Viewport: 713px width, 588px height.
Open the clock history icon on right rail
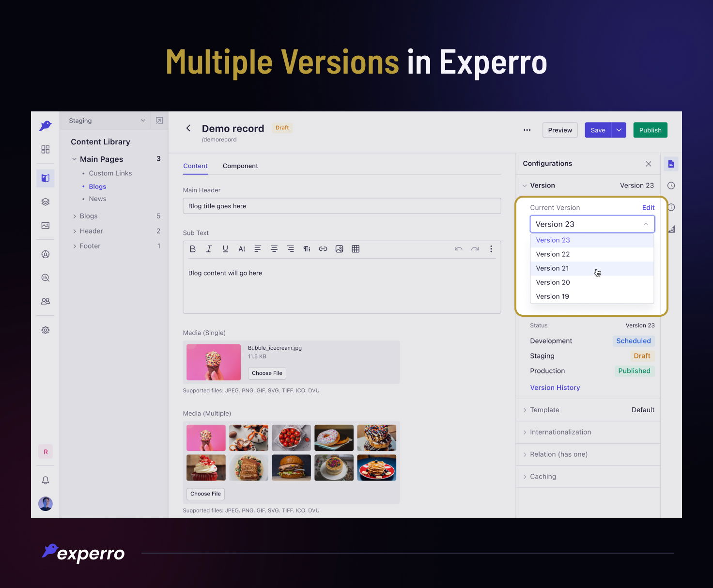pos(671,186)
